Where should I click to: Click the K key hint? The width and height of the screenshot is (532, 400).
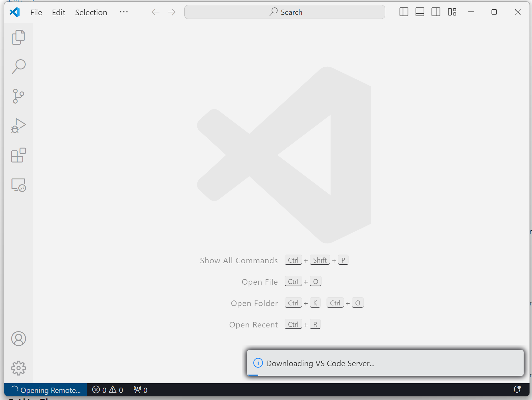coord(315,303)
